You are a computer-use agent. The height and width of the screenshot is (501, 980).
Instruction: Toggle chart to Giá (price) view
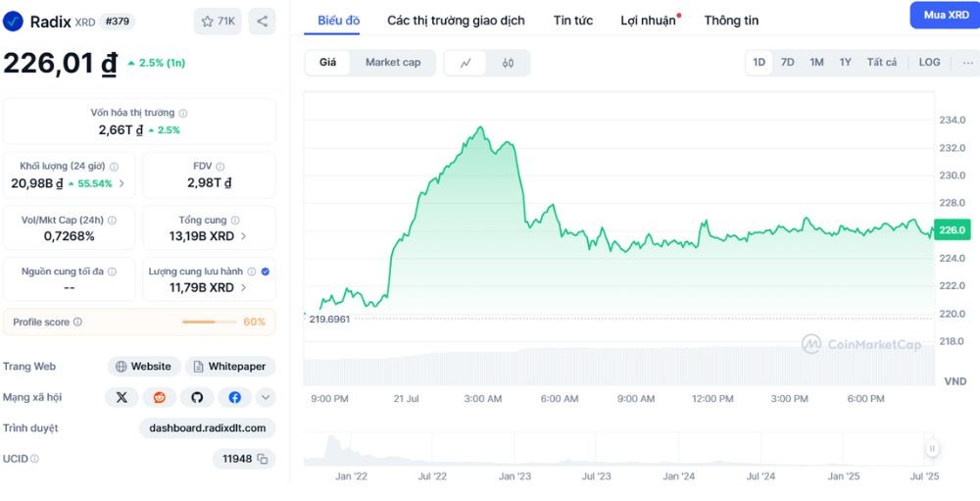click(x=327, y=63)
